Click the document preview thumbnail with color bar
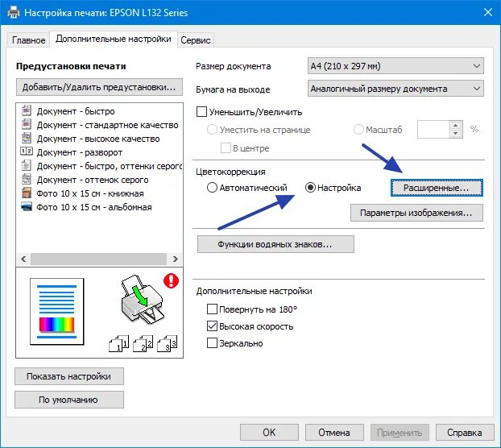The height and width of the screenshot is (448, 501). click(57, 312)
